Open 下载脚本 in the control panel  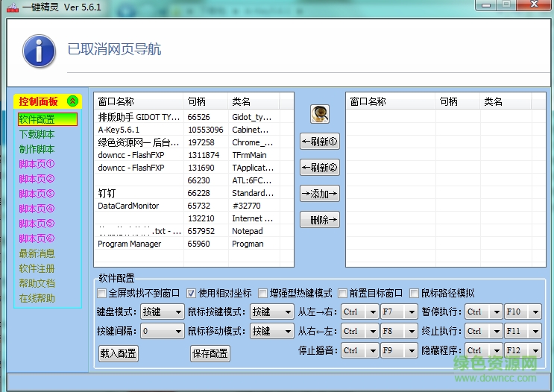pos(37,134)
